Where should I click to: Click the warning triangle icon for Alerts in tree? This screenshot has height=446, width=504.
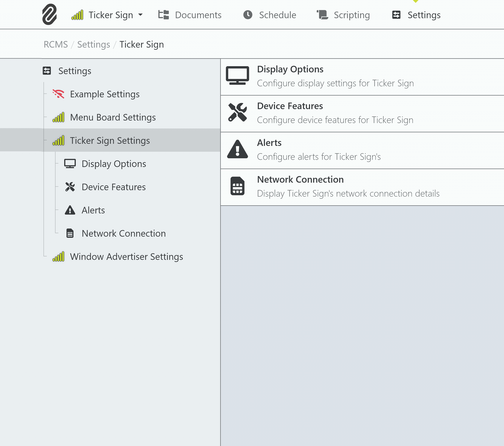coord(70,210)
